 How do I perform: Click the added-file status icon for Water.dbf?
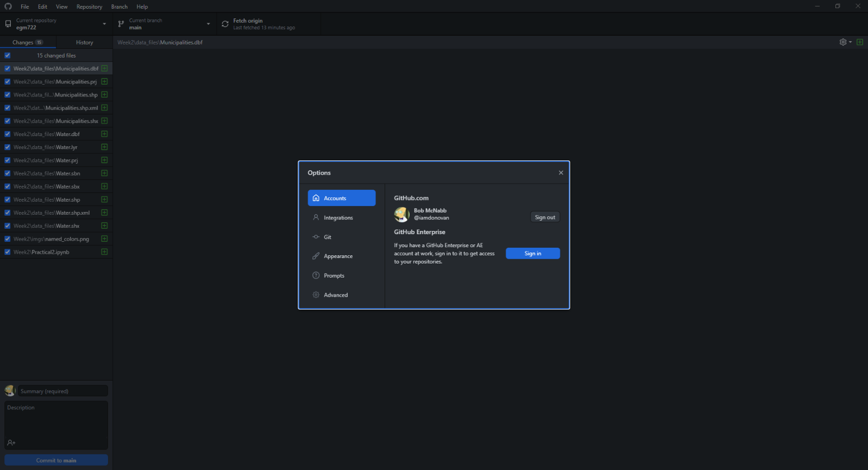104,134
